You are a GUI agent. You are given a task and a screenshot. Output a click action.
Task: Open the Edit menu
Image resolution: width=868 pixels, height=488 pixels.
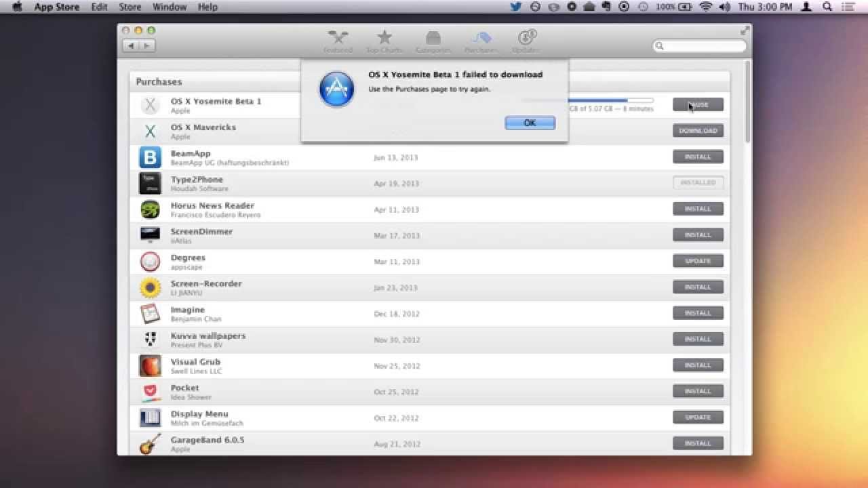(100, 7)
